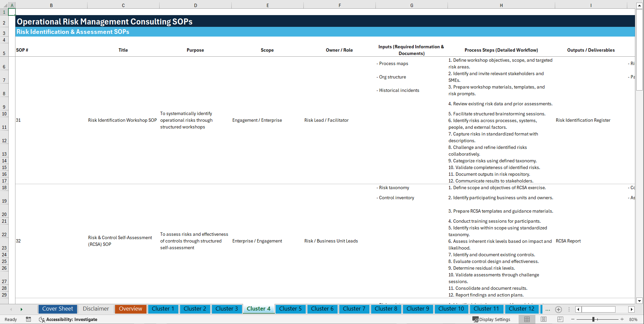
Task: Add a new worksheet with the plus icon
Action: [x=559, y=309]
